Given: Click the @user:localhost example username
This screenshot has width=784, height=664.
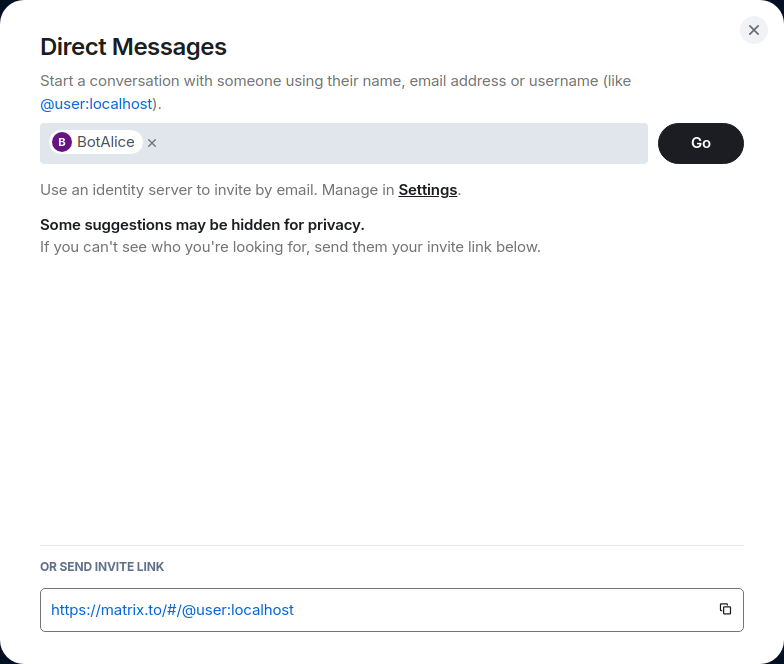Looking at the screenshot, I should click(96, 103).
